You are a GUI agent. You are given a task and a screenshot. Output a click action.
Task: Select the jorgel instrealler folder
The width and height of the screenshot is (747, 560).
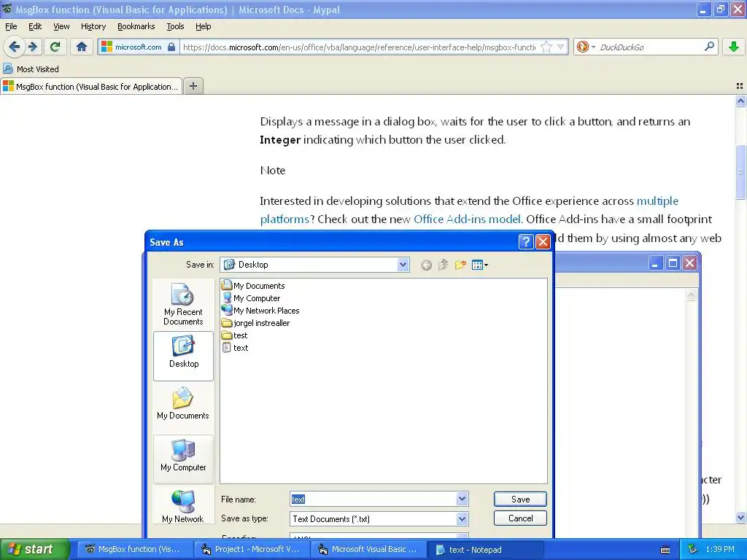click(256, 323)
